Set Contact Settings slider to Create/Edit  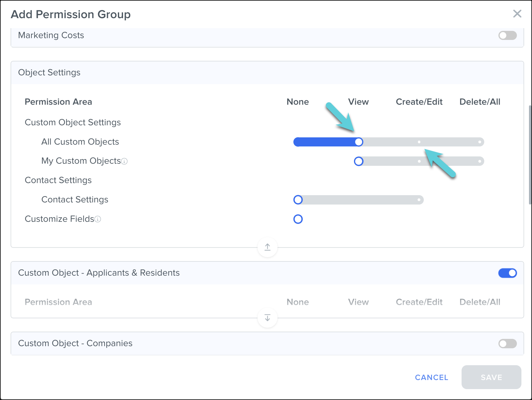419,200
